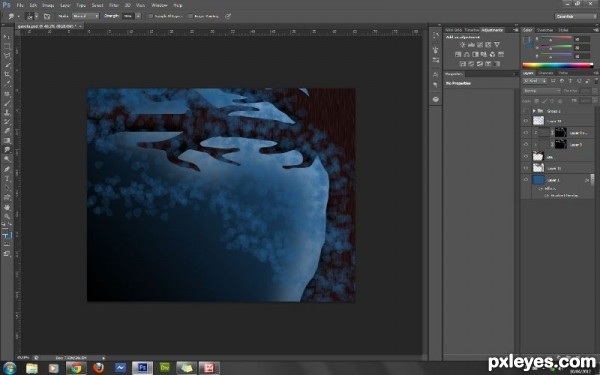Click the tablet pressure icon in options bar

click(228, 16)
